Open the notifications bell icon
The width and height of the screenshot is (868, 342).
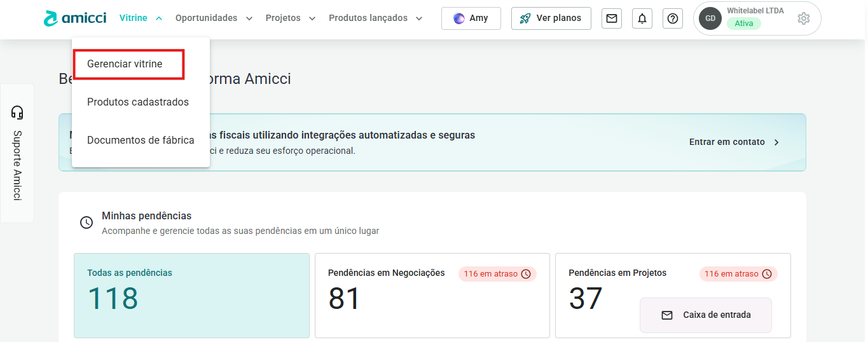coord(642,18)
